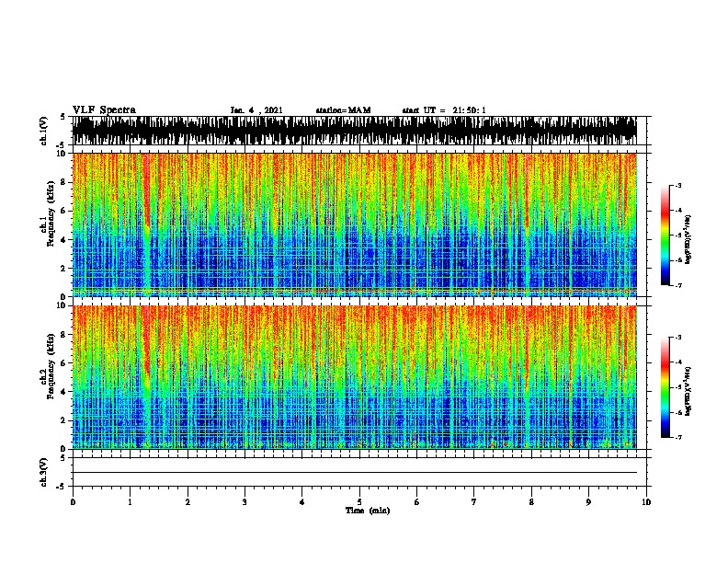The image size is (728, 563).
Task: Click the red burst near 1.3 min in ch.1 spectrogram
Action: pos(147,190)
